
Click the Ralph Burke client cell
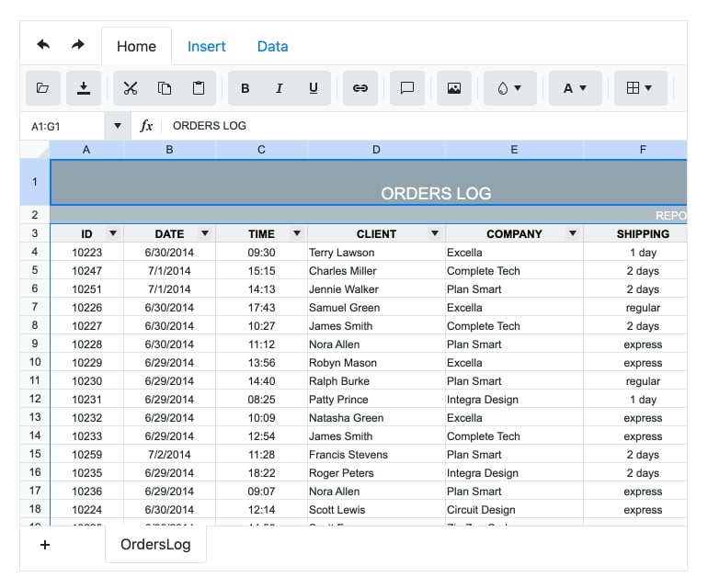(376, 381)
